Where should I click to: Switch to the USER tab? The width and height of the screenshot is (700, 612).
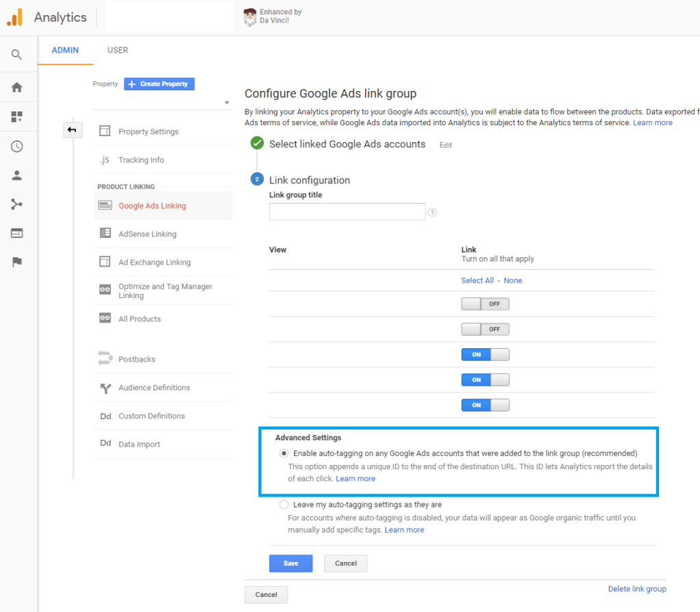(x=118, y=50)
